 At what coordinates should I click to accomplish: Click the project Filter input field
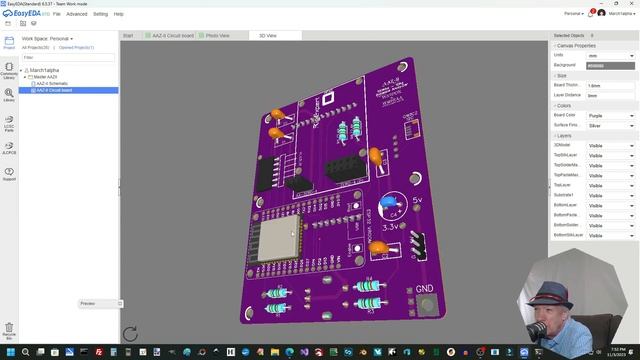[68, 58]
